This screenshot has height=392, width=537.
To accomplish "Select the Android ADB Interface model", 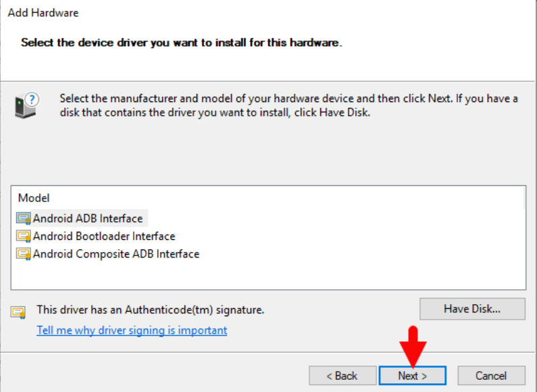I will (88, 218).
